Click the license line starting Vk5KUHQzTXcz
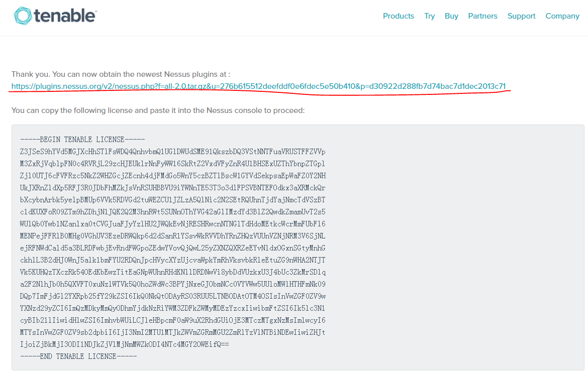This screenshot has height=374, width=588. [x=172, y=272]
